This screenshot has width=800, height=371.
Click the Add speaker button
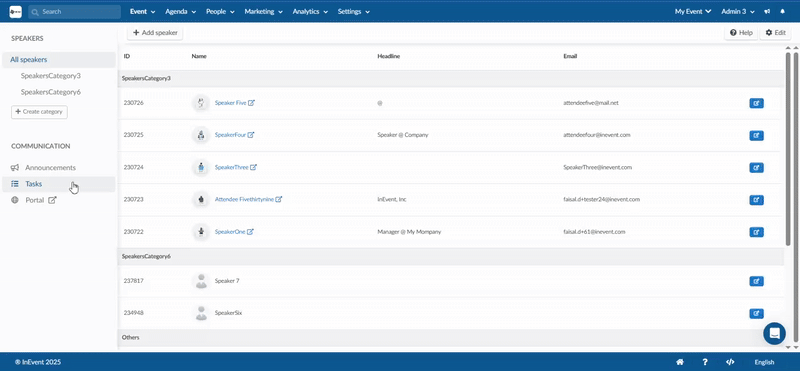(x=155, y=33)
